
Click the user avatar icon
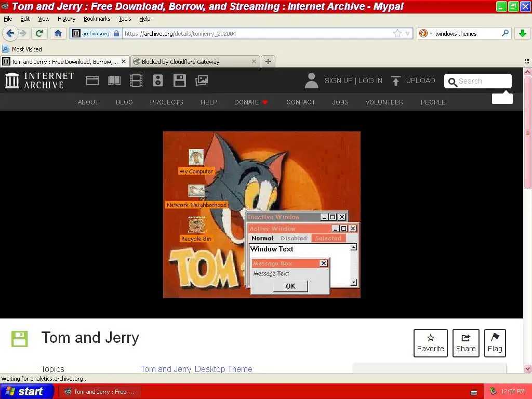point(311,81)
